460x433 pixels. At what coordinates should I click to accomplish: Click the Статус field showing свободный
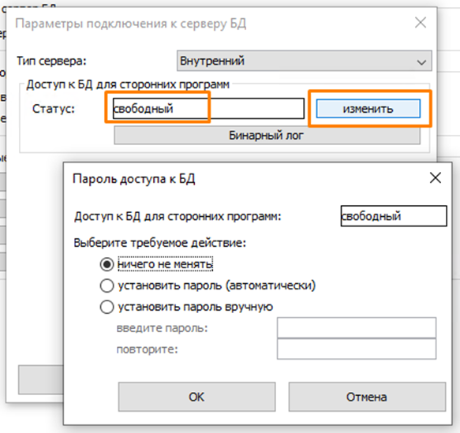[x=208, y=108]
